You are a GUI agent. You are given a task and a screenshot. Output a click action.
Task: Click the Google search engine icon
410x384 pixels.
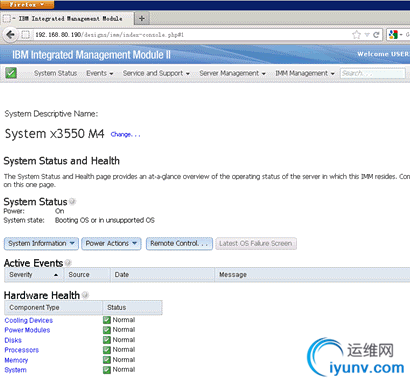point(393,35)
